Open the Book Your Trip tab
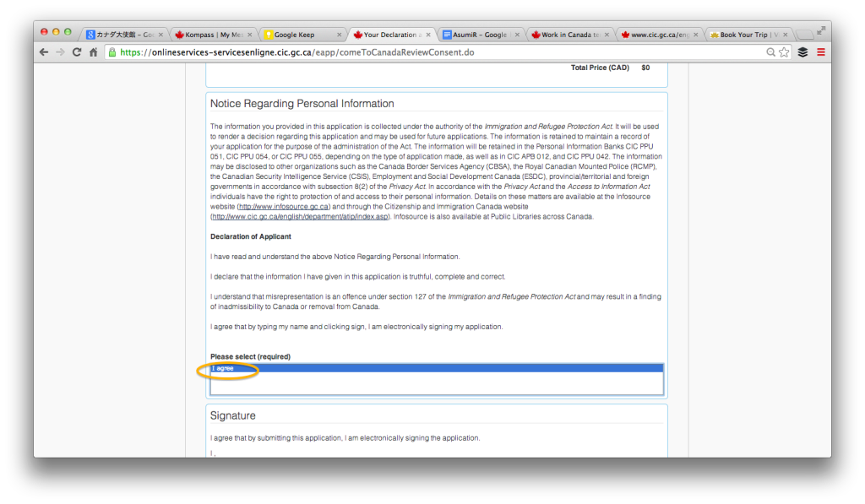865x504 pixels. [x=748, y=35]
